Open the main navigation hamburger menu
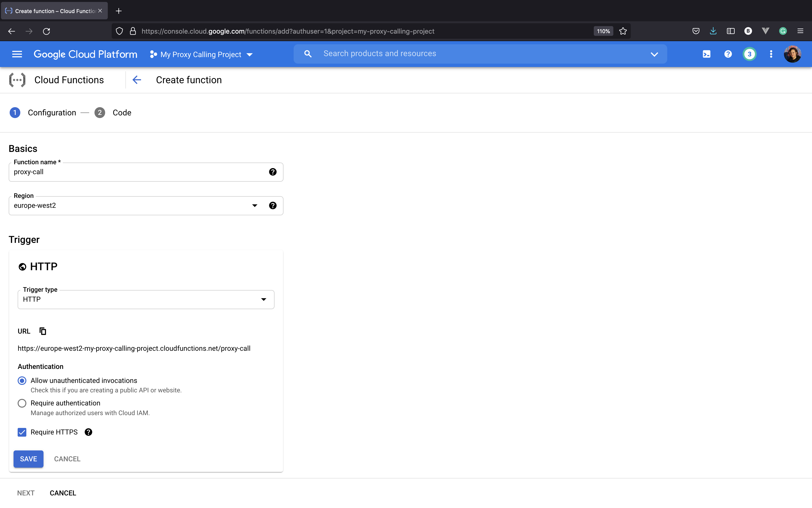The height and width of the screenshot is (508, 812). pyautogui.click(x=17, y=54)
